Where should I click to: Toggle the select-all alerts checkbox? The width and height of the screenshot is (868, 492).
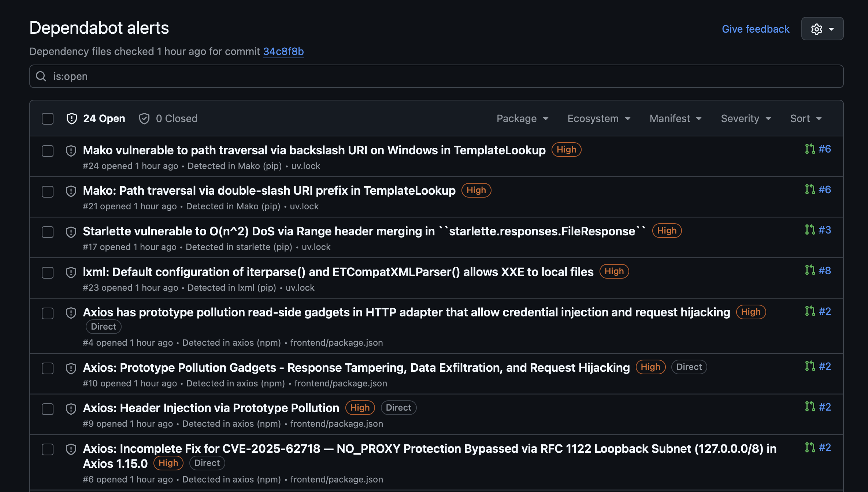pos(48,119)
